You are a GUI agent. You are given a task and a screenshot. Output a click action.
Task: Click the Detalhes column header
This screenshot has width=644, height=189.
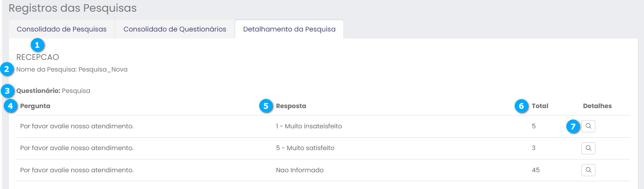coord(597,106)
